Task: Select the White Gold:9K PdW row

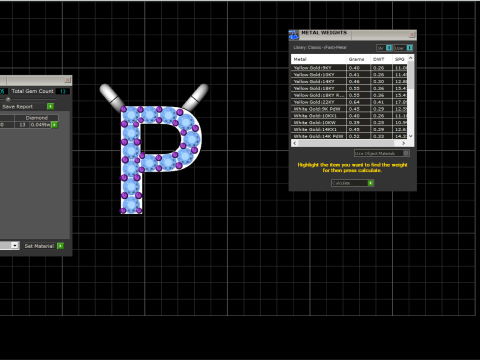Action: click(x=349, y=109)
